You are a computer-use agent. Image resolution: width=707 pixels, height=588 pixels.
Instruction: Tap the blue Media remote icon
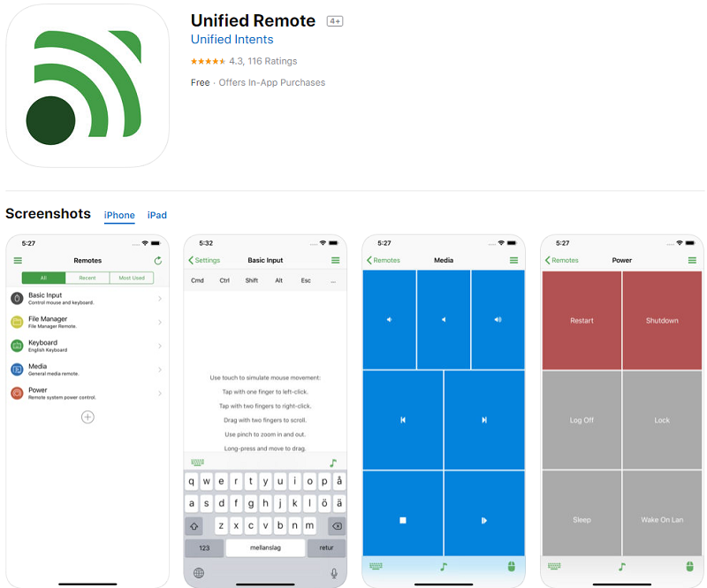tap(17, 369)
